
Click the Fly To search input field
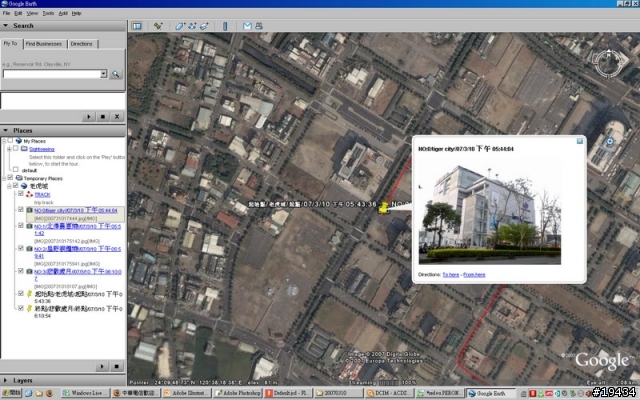51,74
